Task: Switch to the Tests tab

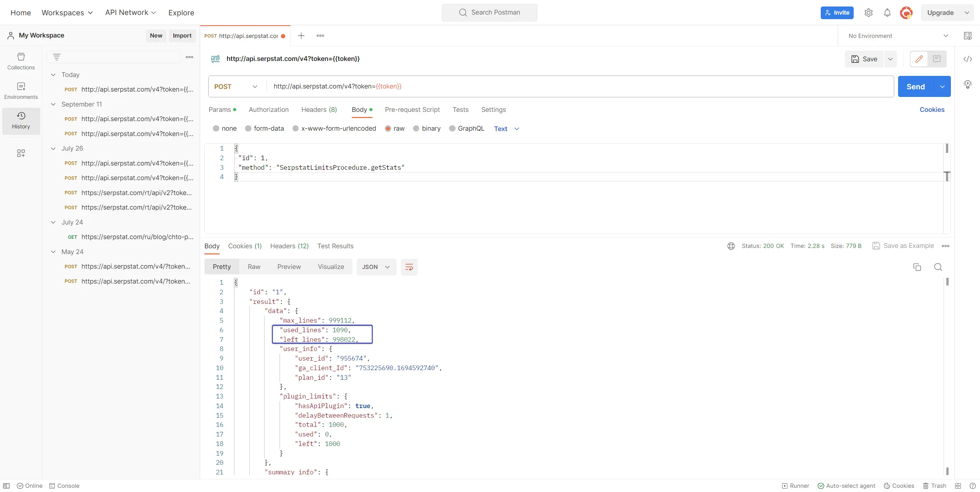Action: tap(461, 110)
